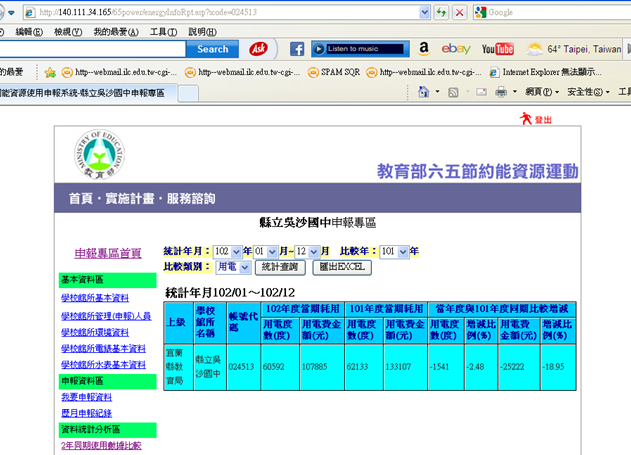The width and height of the screenshot is (631, 455).
Task: Open the 我的最愛(A) menu
Action: pyautogui.click(x=115, y=31)
